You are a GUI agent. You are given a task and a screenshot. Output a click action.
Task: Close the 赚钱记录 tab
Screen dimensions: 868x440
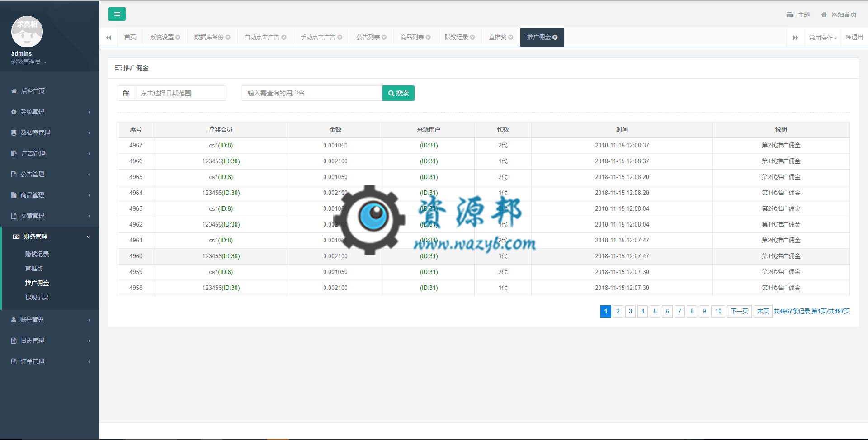(x=472, y=37)
